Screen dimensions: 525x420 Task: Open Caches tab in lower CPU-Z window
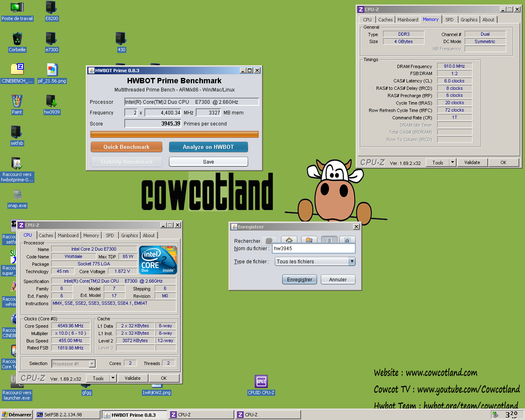click(46, 235)
